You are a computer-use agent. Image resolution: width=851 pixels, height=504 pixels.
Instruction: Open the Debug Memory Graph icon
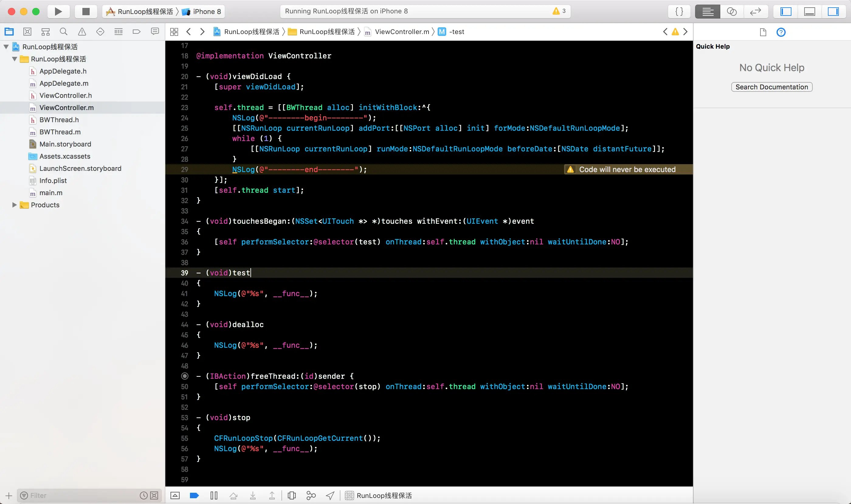(311, 495)
